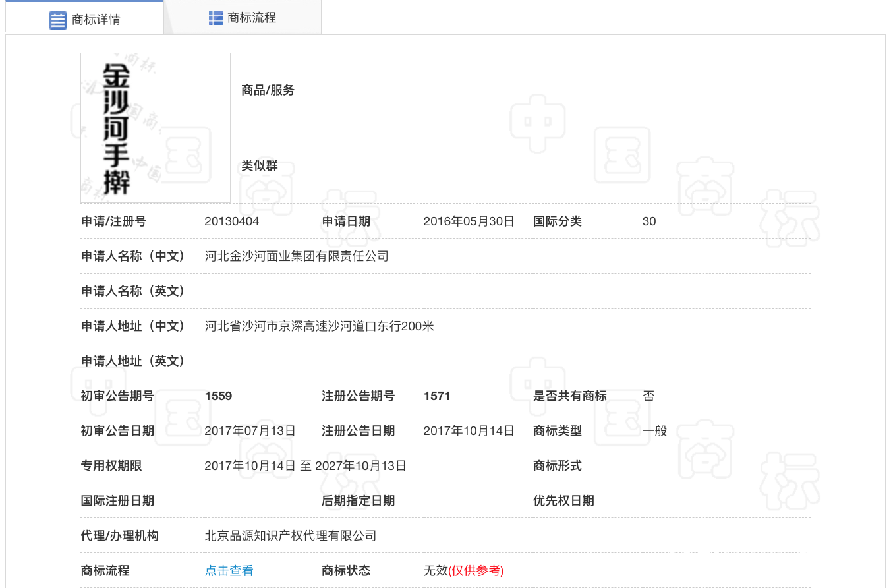Click the 商品/服务 label
The image size is (891, 588).
click(268, 90)
